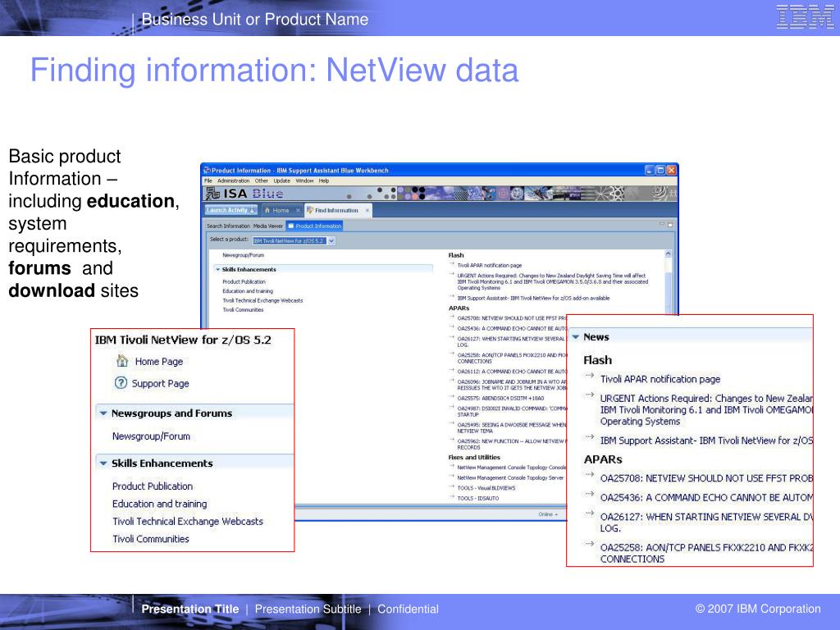
Task: Switch to the Search Information view tab
Action: [x=228, y=226]
